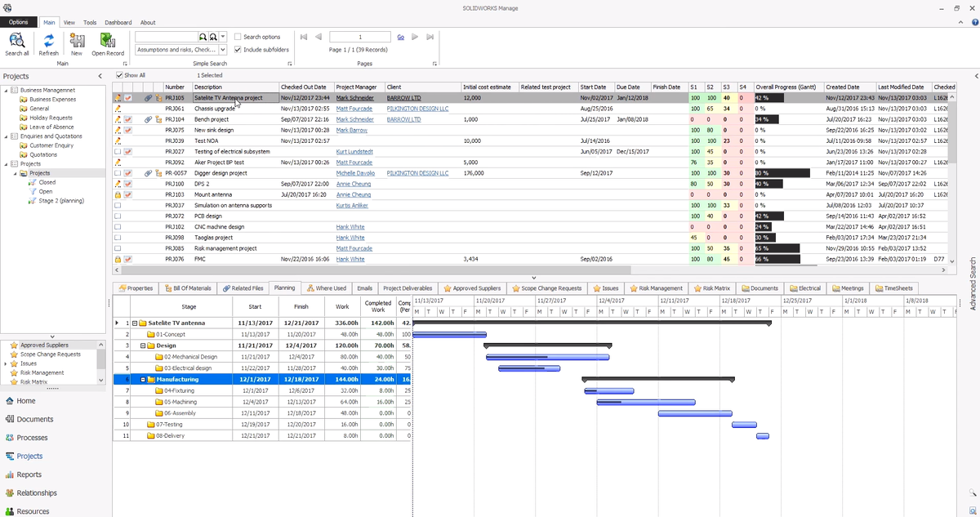The width and height of the screenshot is (980, 517).
Task: Collapse the Manufacturing stage group
Action: point(143,380)
